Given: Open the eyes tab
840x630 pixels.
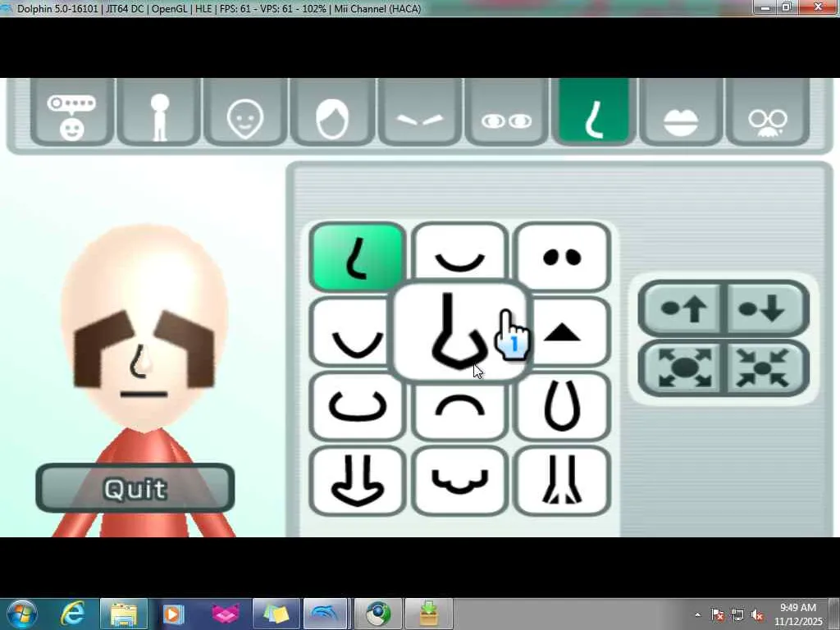Looking at the screenshot, I should click(507, 112).
